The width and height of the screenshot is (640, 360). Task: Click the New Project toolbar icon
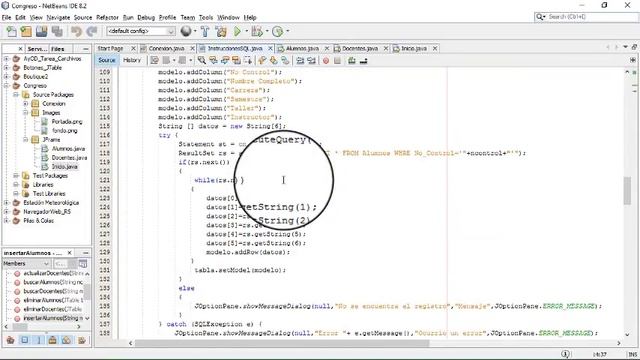(x=26, y=31)
